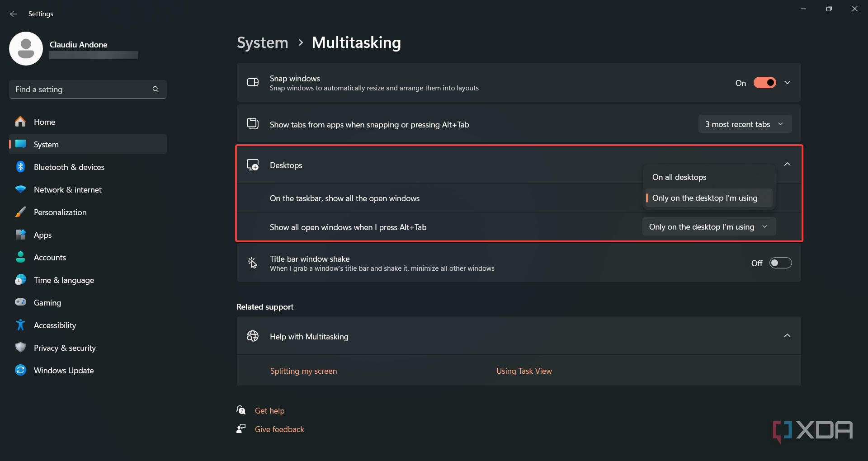This screenshot has width=868, height=461.
Task: Click the Network wifi icon
Action: click(x=20, y=189)
